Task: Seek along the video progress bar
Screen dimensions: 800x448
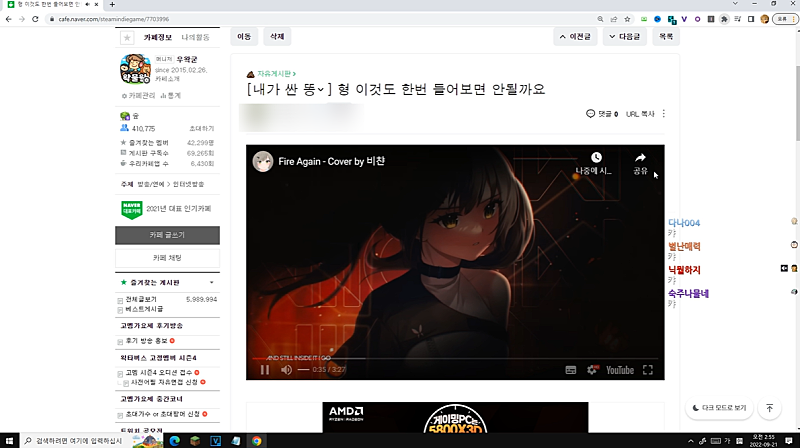Action: [x=455, y=358]
